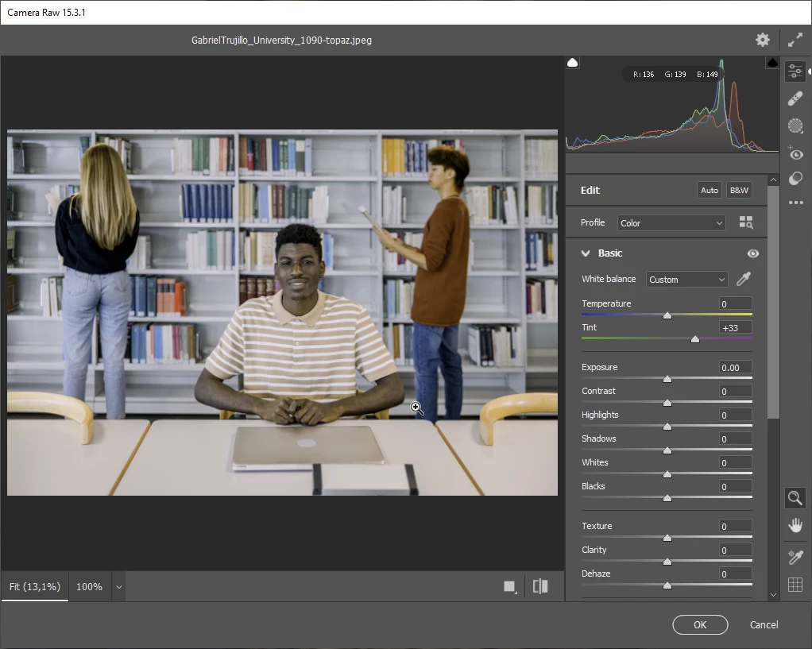Click the Exposure slider handle
Image resolution: width=812 pixels, height=649 pixels.
[667, 379]
